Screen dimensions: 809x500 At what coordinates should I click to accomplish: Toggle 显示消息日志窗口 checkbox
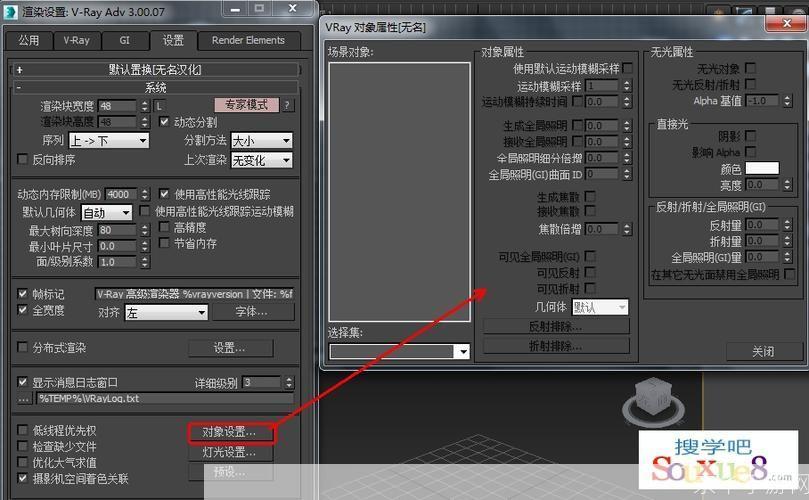[x=22, y=382]
